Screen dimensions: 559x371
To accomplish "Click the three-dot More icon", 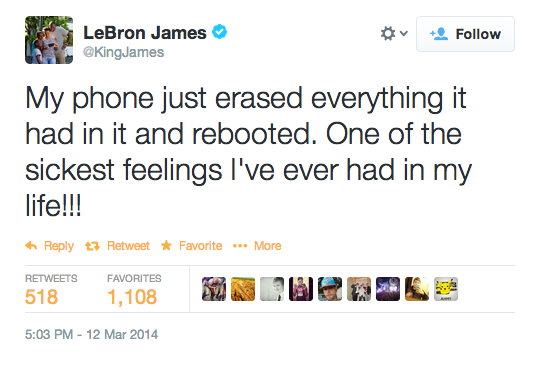I will click(x=240, y=246).
